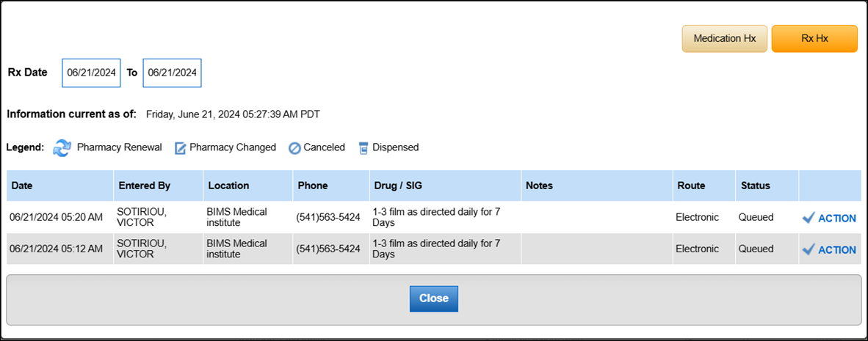868x341 pixels.
Task: Sort by the Date column header
Action: pyautogui.click(x=22, y=186)
